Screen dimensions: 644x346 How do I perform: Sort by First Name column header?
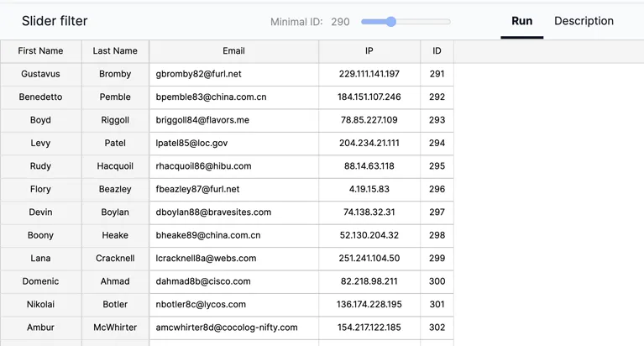[x=40, y=51]
